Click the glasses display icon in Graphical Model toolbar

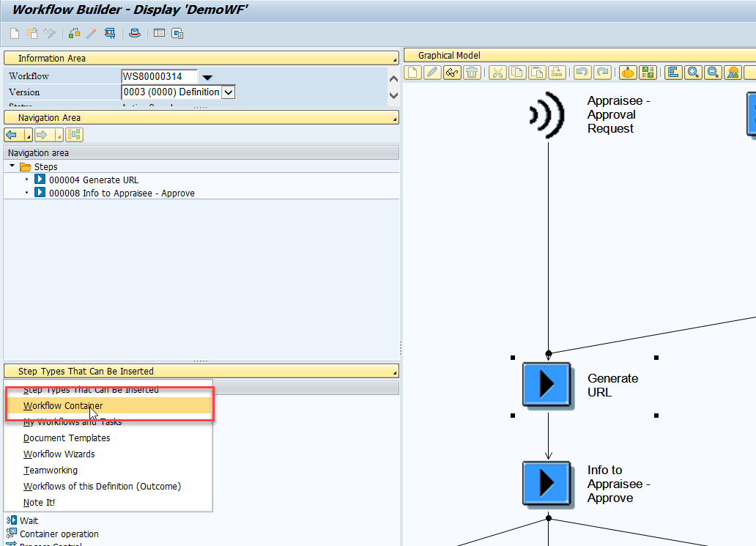[x=452, y=73]
